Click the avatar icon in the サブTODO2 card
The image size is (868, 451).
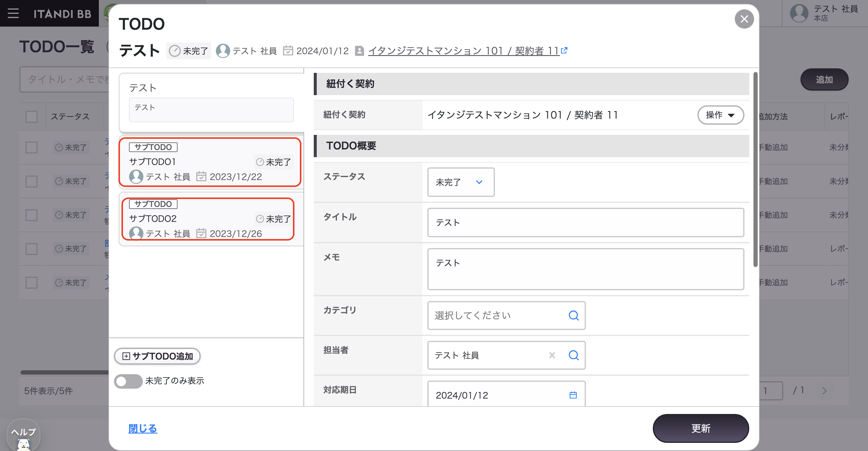pyautogui.click(x=136, y=233)
